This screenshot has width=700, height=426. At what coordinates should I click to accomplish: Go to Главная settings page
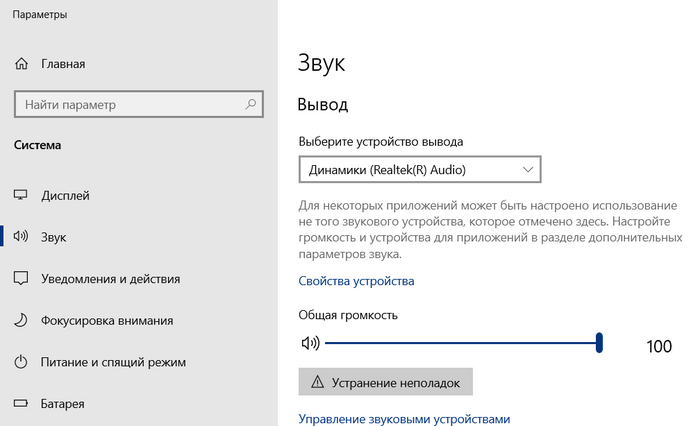63,64
